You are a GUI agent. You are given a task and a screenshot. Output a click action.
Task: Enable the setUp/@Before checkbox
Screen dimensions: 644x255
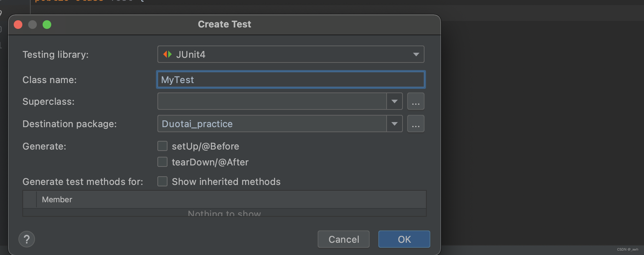(x=162, y=146)
